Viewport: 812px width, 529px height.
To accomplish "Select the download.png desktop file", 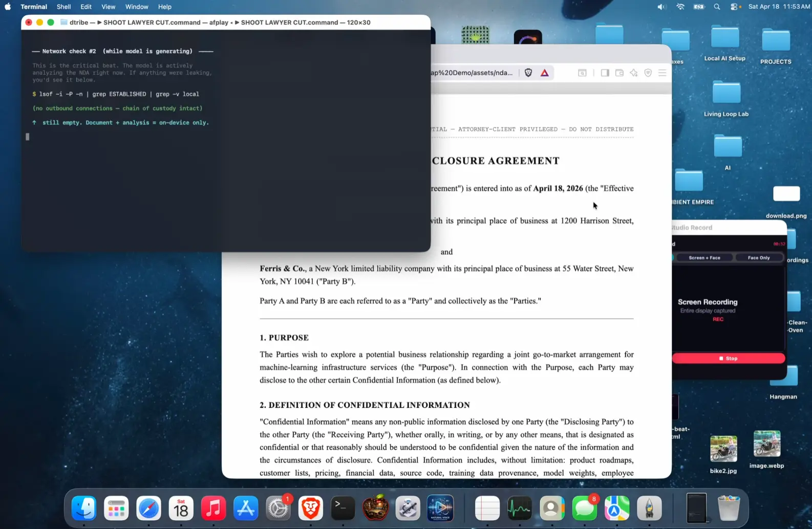I will point(786,194).
